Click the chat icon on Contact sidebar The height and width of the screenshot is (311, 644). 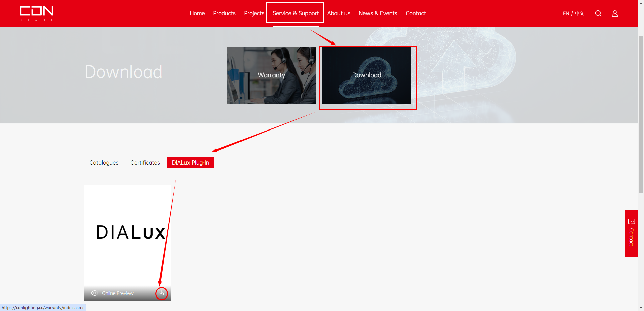(631, 222)
